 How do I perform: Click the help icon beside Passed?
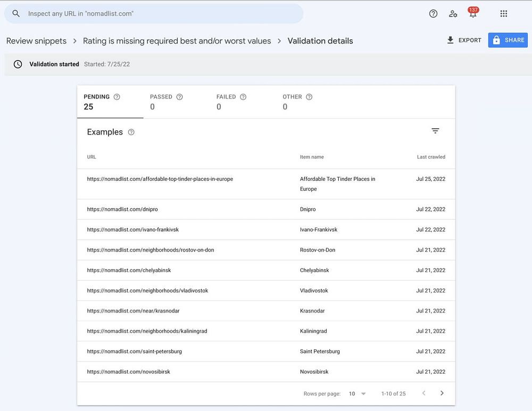click(180, 97)
